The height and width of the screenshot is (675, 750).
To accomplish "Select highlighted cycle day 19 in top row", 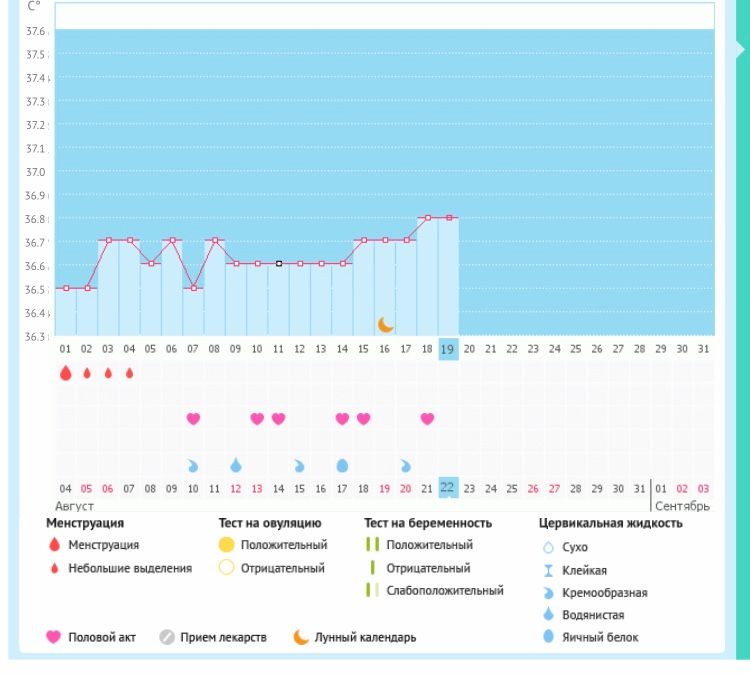I will tap(448, 349).
